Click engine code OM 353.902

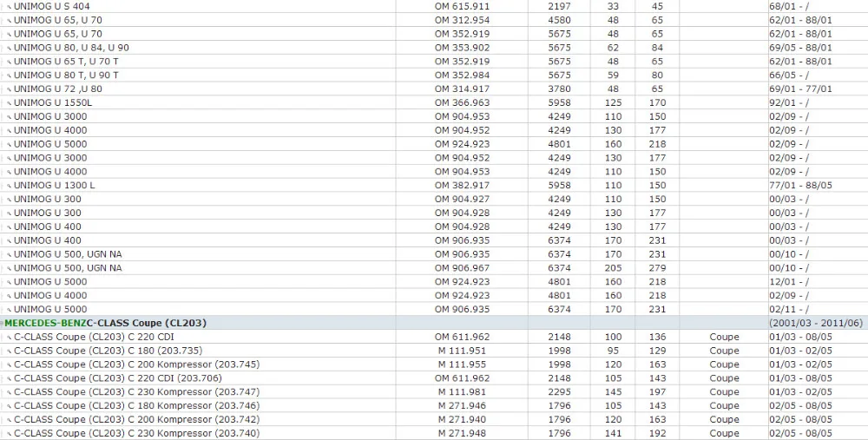(463, 48)
